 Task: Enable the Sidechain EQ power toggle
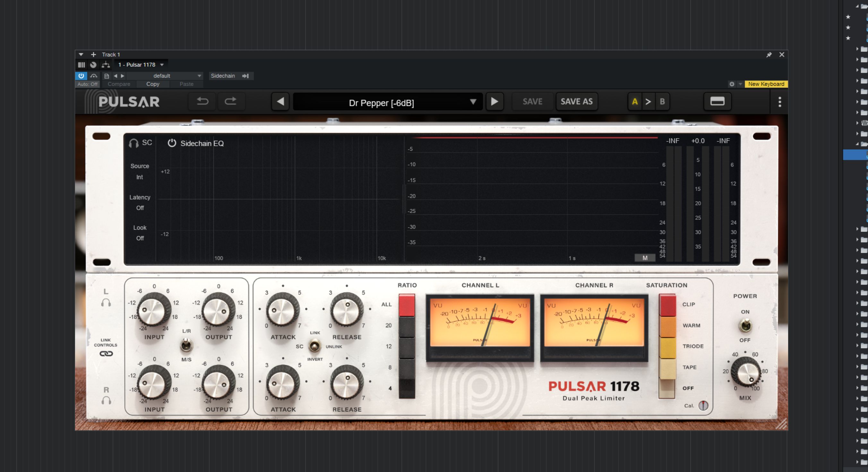(x=172, y=143)
